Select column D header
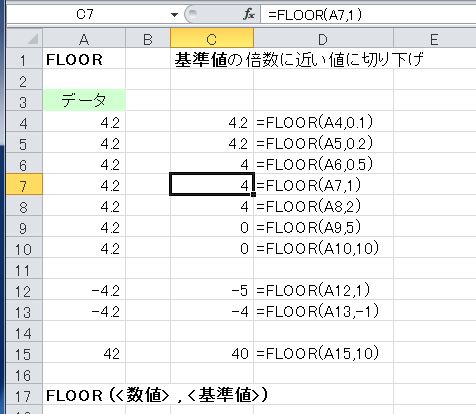 (x=323, y=39)
